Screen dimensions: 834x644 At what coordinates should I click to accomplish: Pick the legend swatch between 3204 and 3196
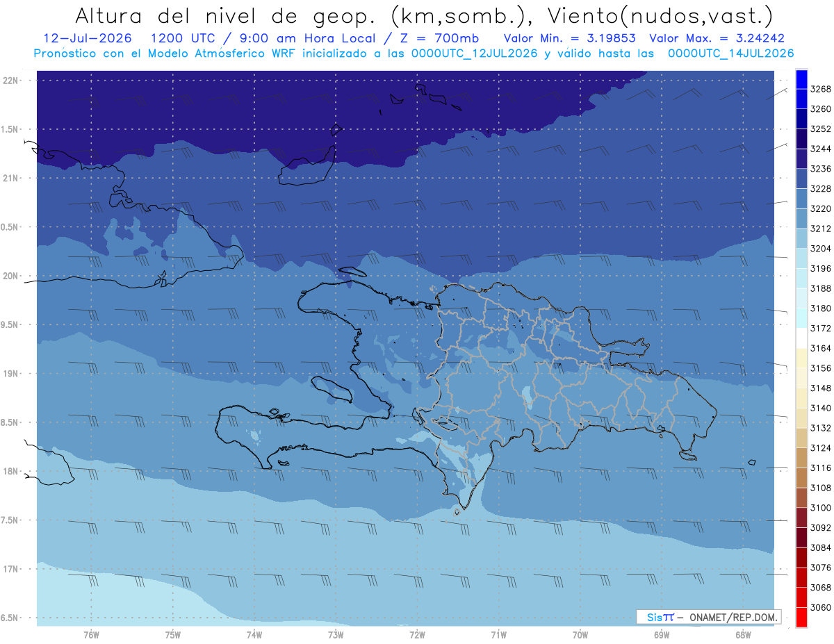pos(801,258)
